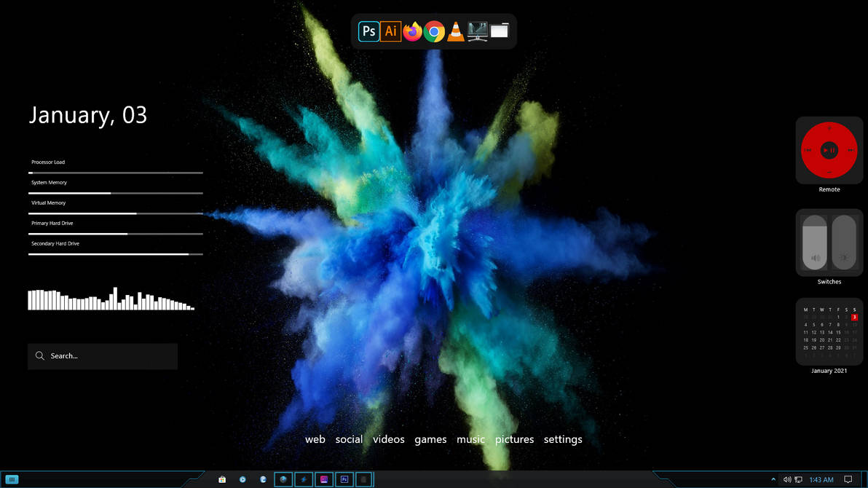Screen dimensions: 868x488
Task: Click the Processor Load meter bar
Action: pos(116,173)
